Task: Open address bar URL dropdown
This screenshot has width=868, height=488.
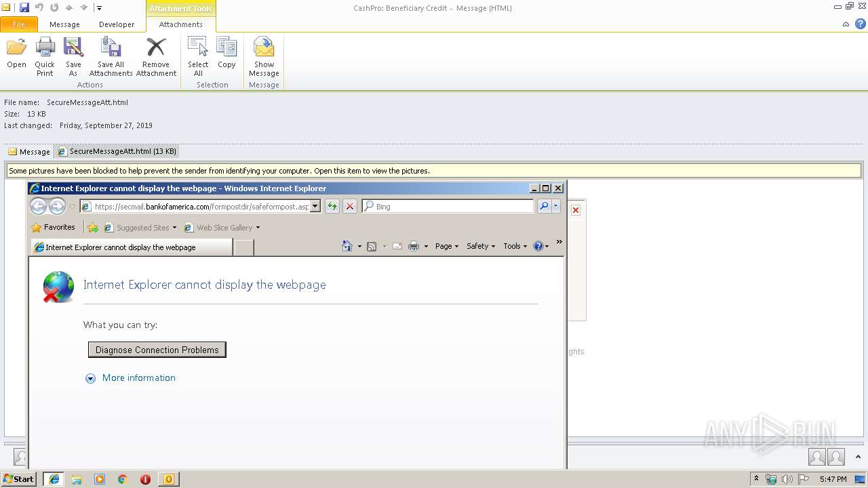Action: 315,206
